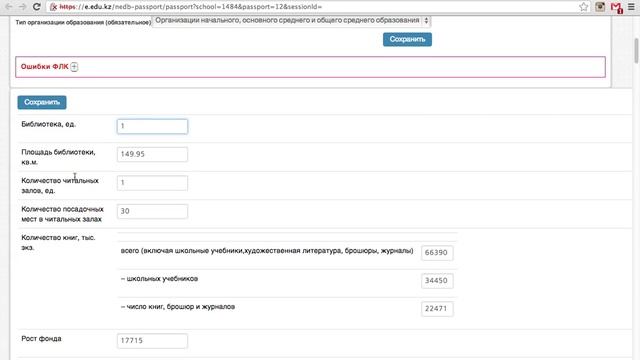Screen dimensions: 640x360
Task: Click the browser back arrow
Action: 9,7
